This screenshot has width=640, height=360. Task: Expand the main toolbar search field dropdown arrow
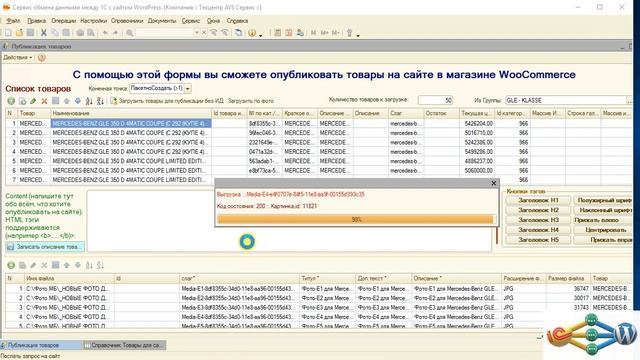tap(196, 33)
